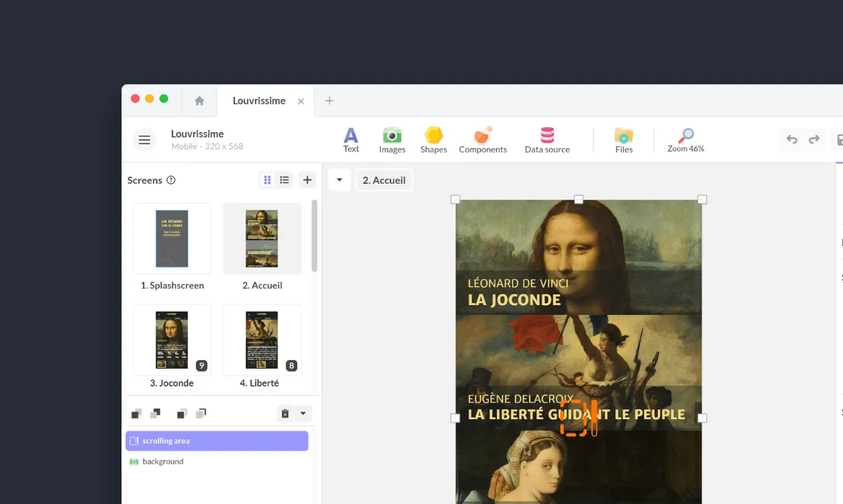Open the Files folder tool
The width and height of the screenshot is (843, 504).
tap(624, 140)
